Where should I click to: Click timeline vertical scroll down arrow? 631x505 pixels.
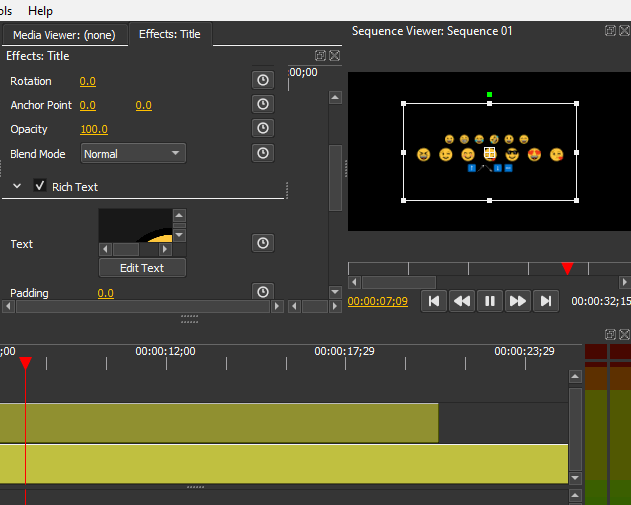575,478
